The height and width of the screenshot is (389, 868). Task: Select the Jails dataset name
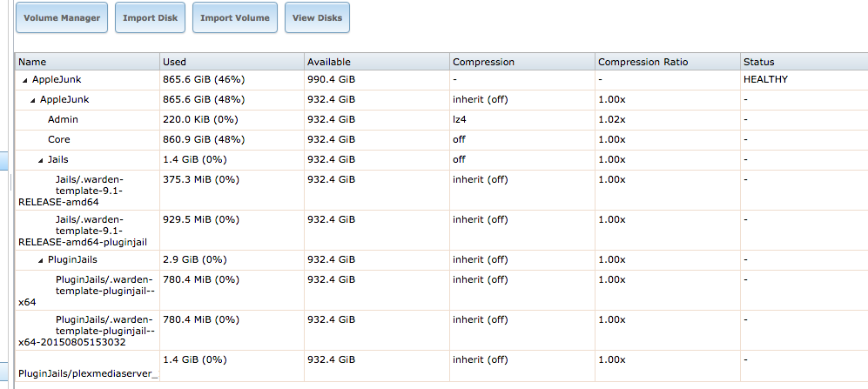tap(58, 159)
